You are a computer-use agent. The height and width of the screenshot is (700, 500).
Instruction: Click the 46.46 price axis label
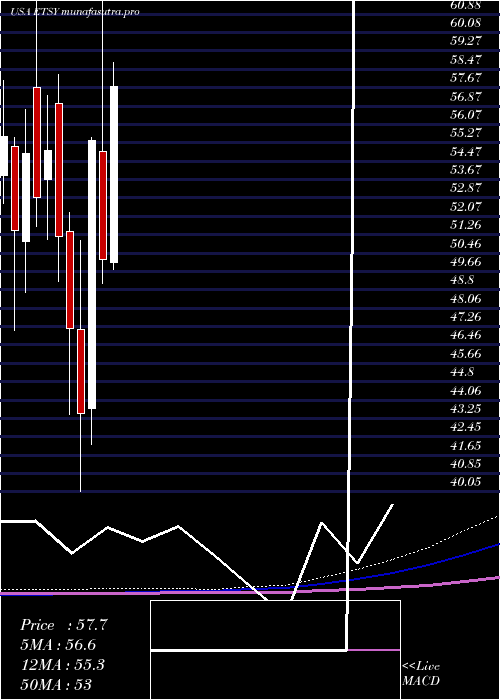(466, 335)
